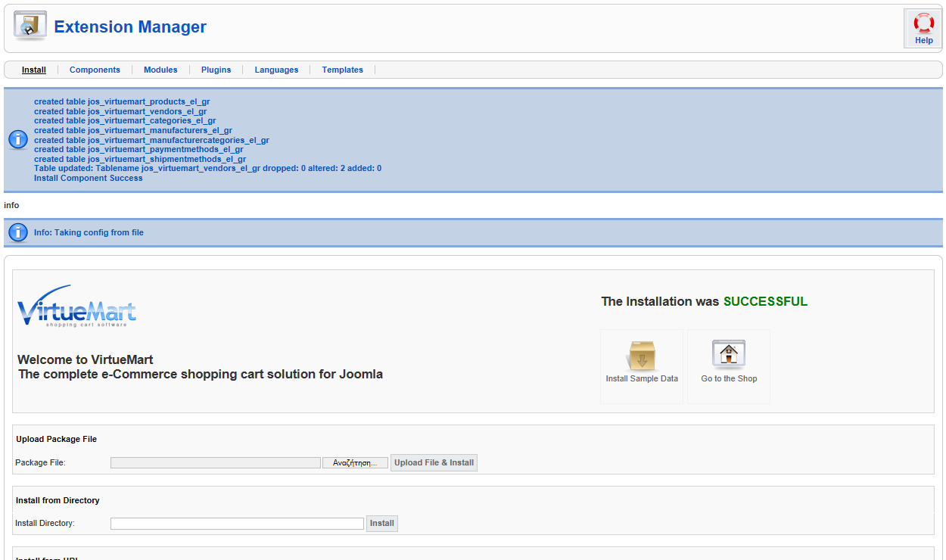946x560 pixels.
Task: Click Install button next to Install Directory
Action: point(382,523)
